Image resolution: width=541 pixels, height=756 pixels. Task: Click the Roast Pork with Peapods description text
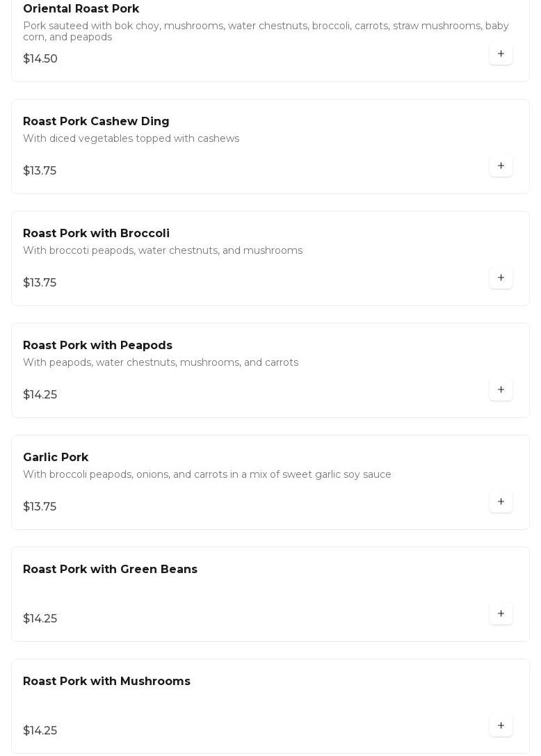click(161, 362)
